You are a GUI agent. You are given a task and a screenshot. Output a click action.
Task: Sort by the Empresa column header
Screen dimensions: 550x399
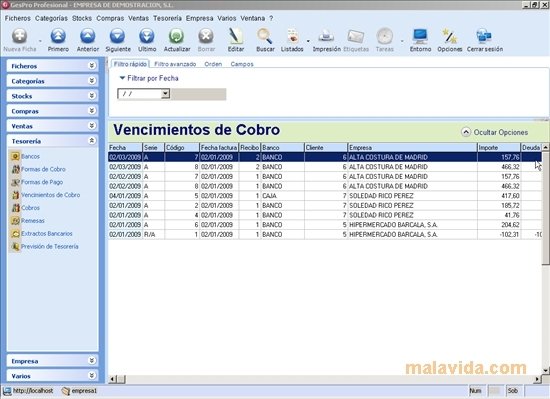tap(412, 148)
